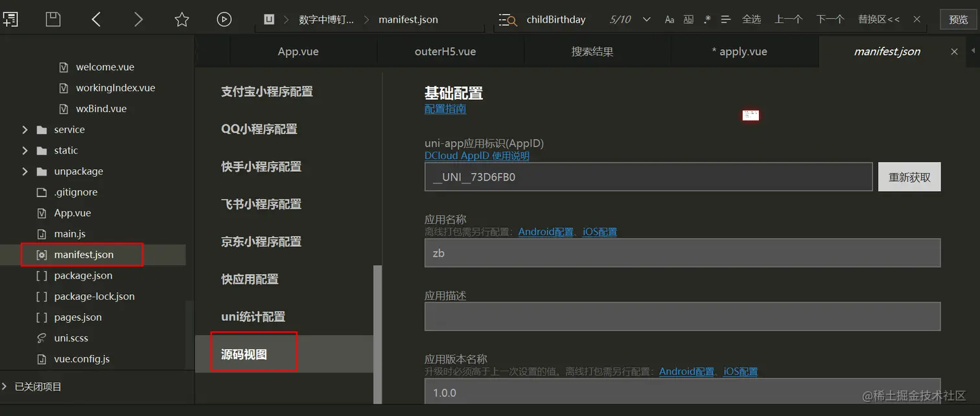
Task: Click the lines icon next to regex option
Action: point(726,19)
